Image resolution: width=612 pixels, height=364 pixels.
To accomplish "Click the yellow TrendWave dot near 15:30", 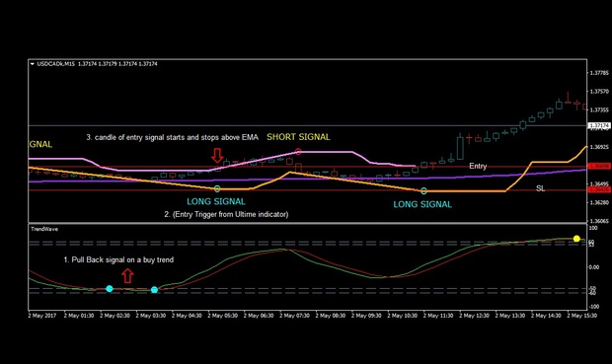I will point(576,239).
